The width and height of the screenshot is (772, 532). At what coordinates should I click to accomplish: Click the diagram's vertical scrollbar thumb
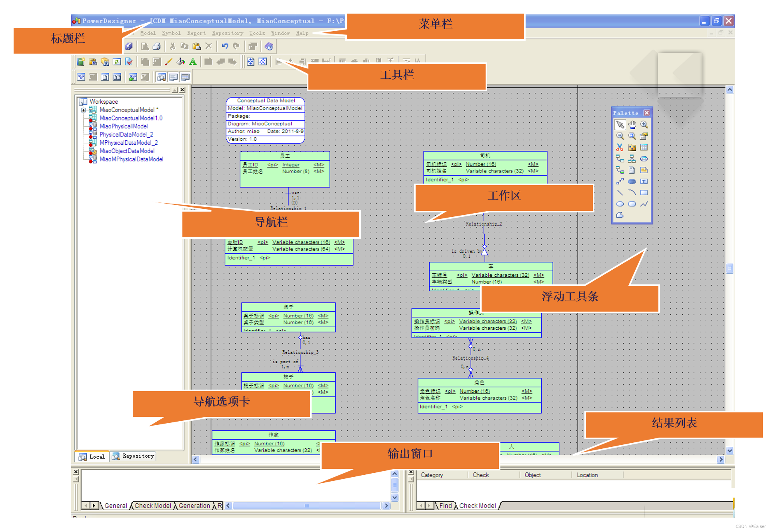pos(730,268)
